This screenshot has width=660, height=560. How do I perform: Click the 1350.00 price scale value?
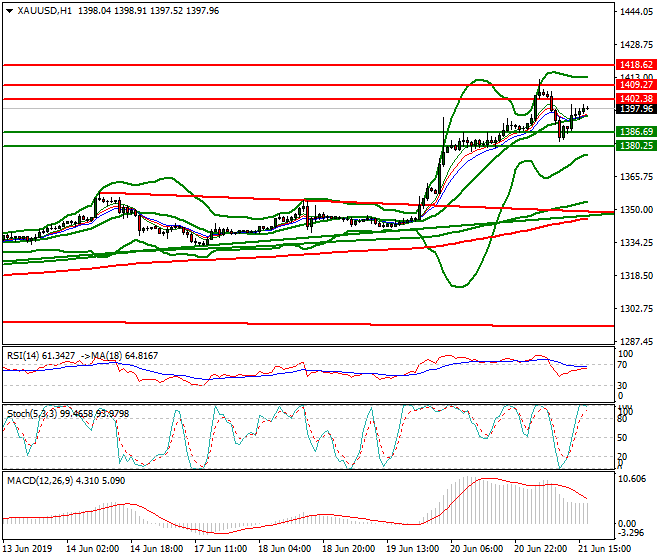[637, 210]
